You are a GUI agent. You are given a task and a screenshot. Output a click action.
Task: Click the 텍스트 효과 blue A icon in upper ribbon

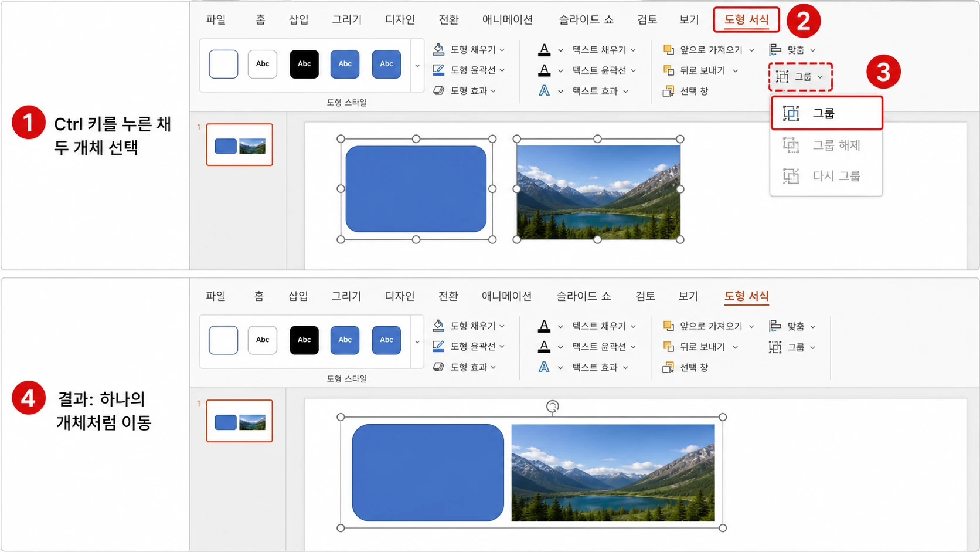545,91
